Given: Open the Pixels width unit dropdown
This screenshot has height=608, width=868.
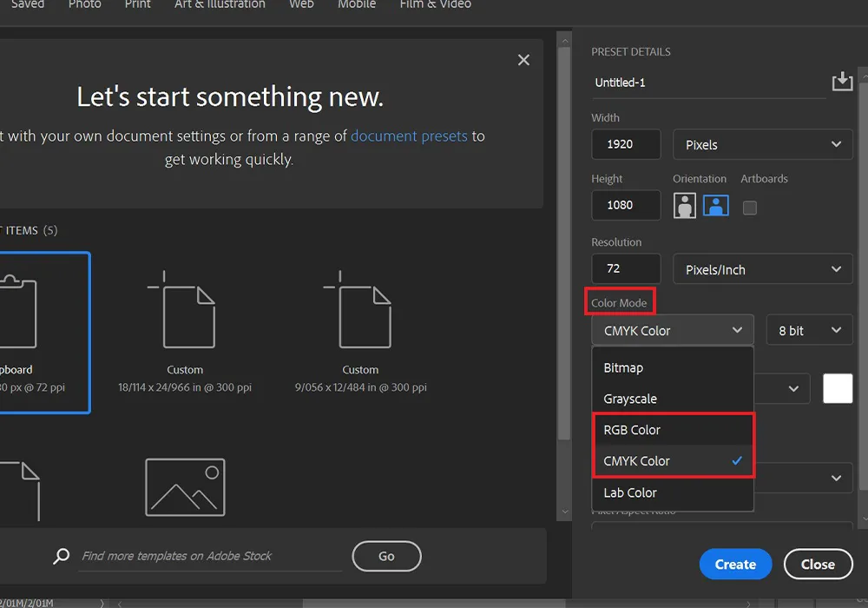Looking at the screenshot, I should tap(763, 144).
